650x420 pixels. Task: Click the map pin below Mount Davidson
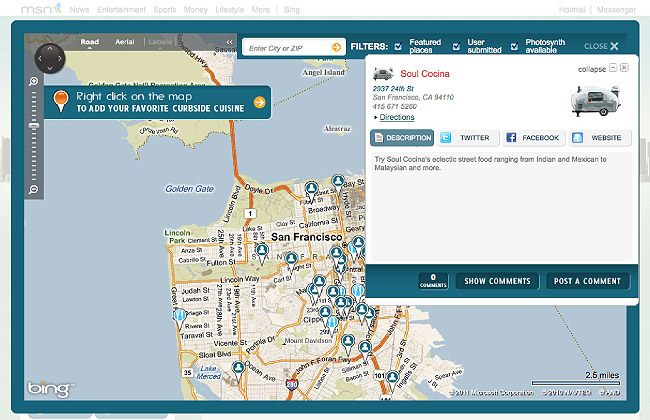coord(348,344)
